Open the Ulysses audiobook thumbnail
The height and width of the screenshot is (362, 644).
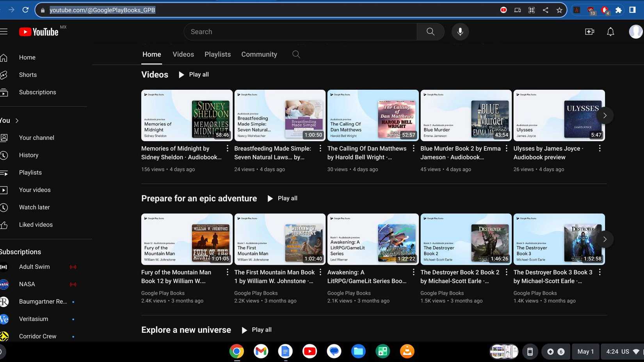pyautogui.click(x=559, y=115)
